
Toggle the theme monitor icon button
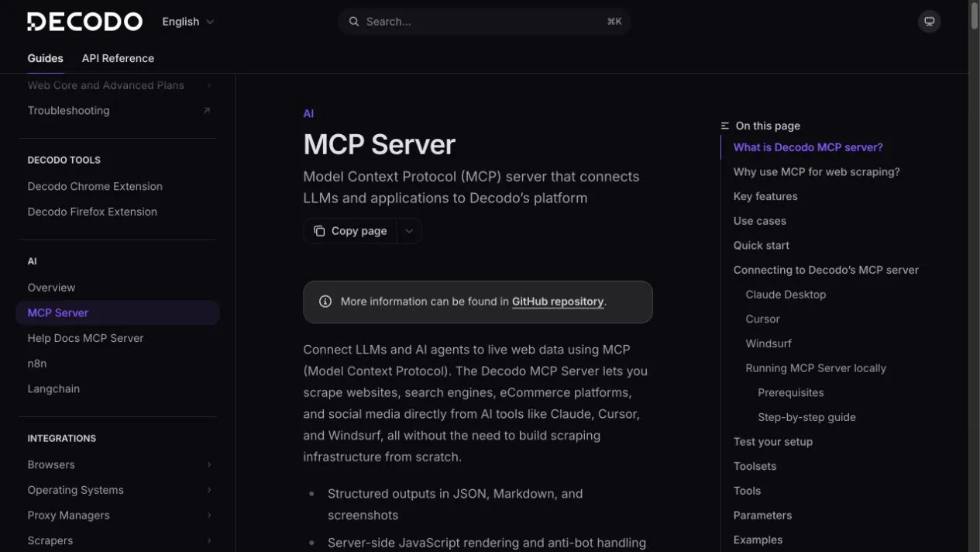click(x=929, y=22)
